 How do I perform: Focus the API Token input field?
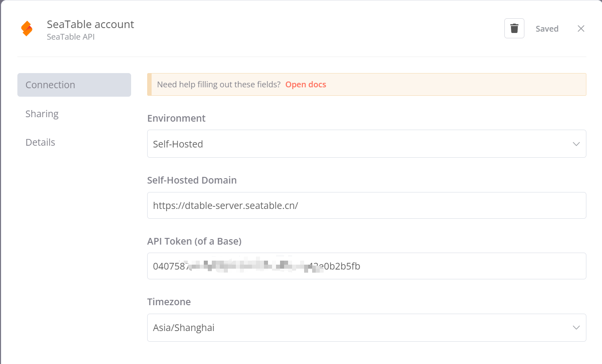pyautogui.click(x=367, y=266)
